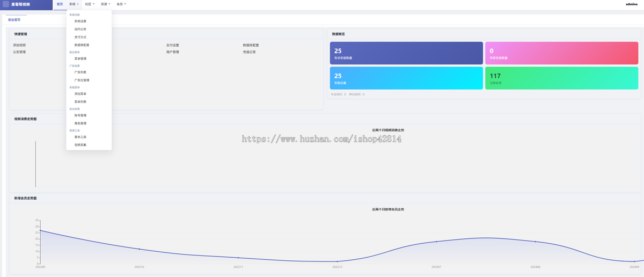Click the 数据概览 panel heading
644x277 pixels.
[x=339, y=34]
